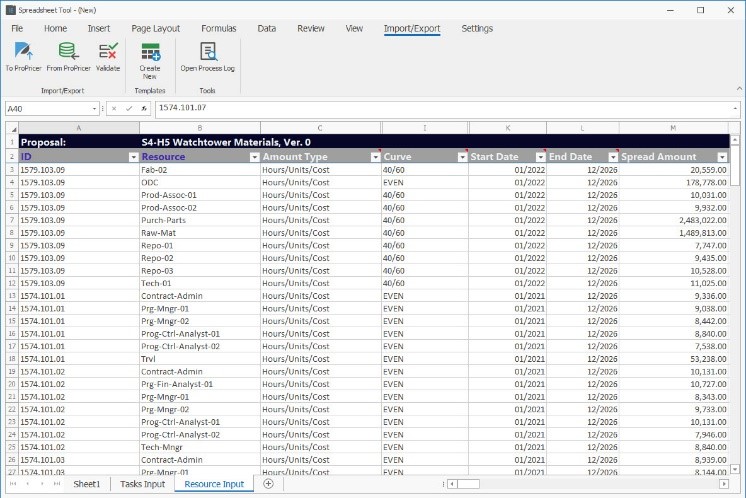Viewport: 746px width, 498px height.
Task: Open the ID column filter dropdown
Action: [133, 157]
